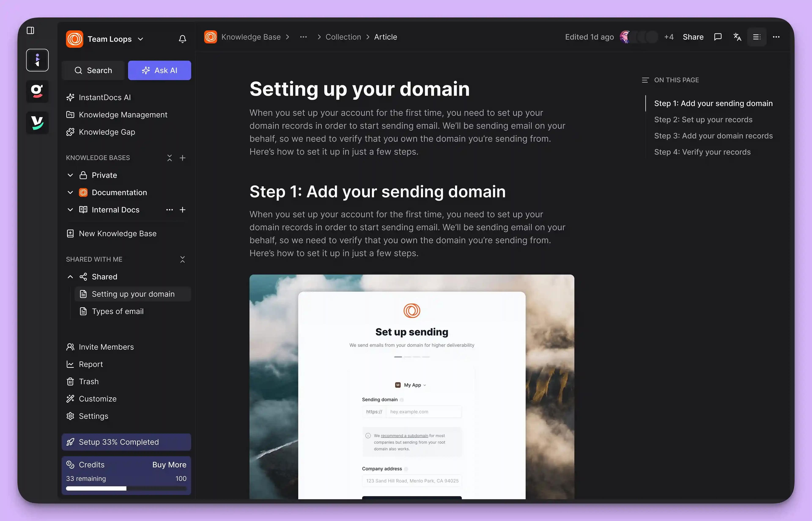Add a new knowledge base with the plus icon
The width and height of the screenshot is (812, 521).
pos(182,158)
